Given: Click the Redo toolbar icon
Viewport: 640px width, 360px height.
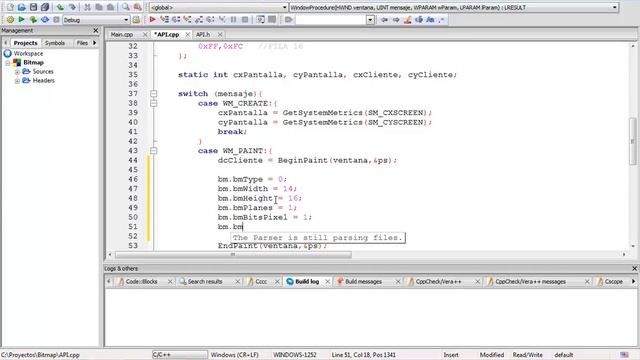Looking at the screenshot, I should 72,7.
